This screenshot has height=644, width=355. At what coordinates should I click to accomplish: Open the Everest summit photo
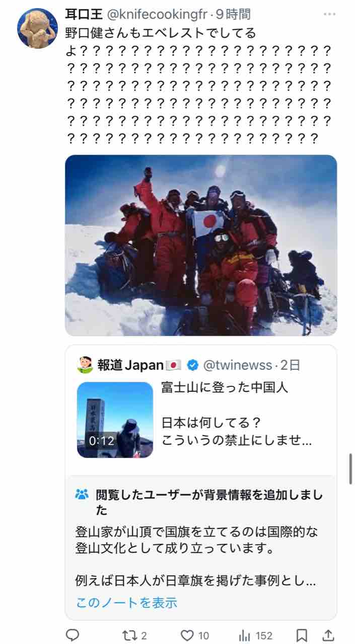click(201, 245)
